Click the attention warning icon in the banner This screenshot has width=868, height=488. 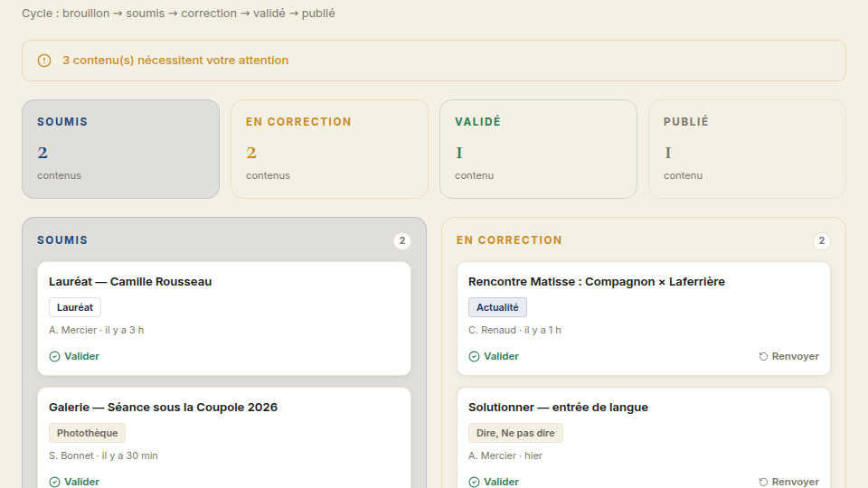pos(44,61)
